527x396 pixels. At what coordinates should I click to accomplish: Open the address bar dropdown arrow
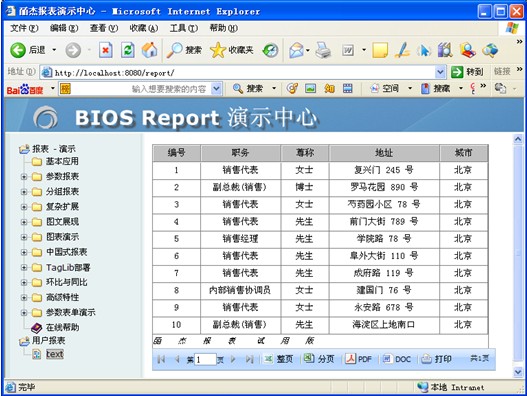point(440,72)
